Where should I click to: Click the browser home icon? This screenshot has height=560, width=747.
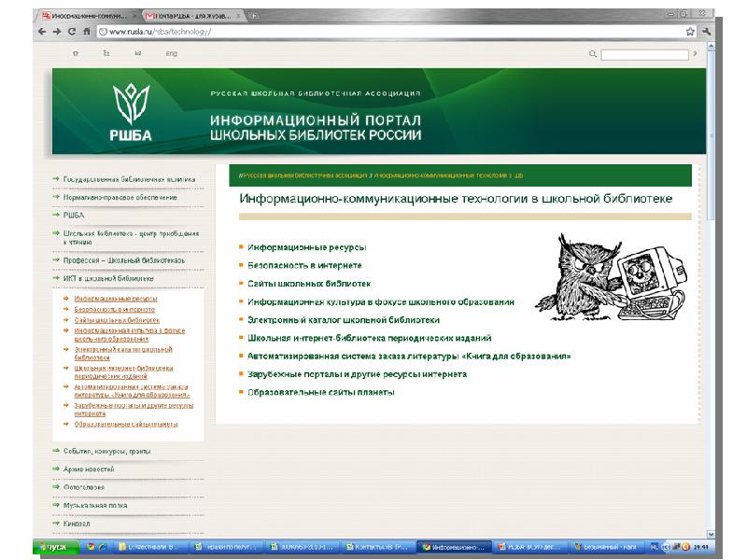click(87, 31)
